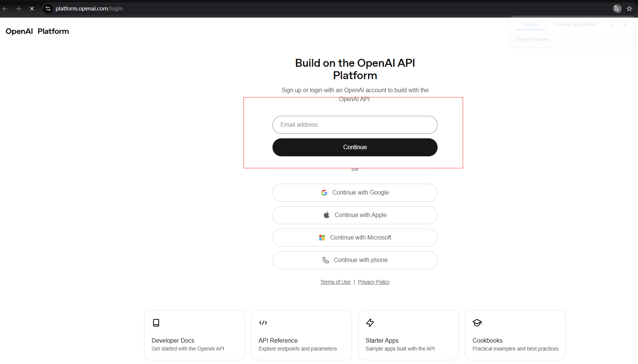Choose Continue with Apple
The width and height of the screenshot is (638, 364).
tap(355, 215)
